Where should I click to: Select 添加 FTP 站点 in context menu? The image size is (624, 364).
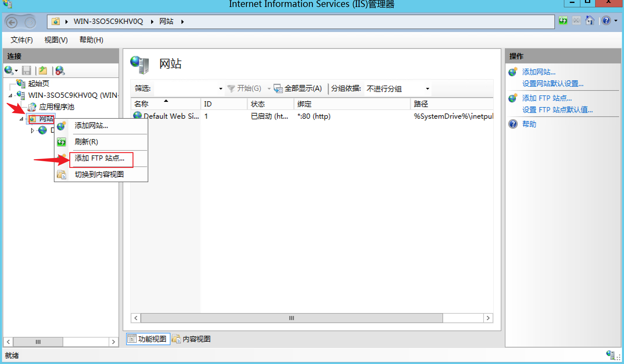(100, 158)
